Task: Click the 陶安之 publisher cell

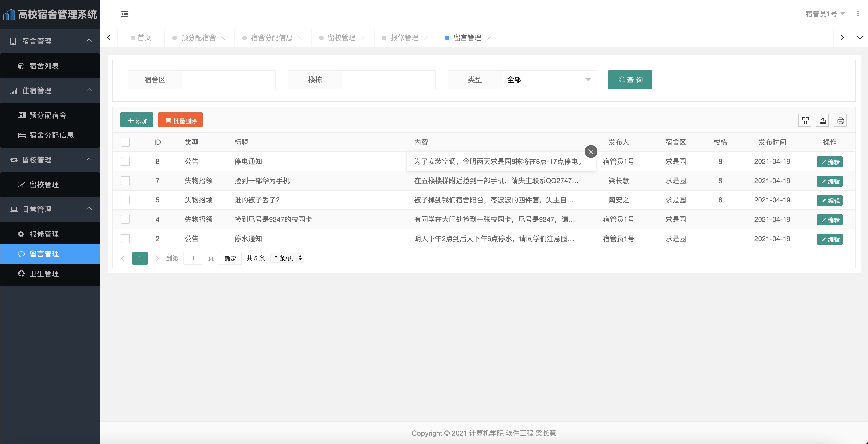Action: [x=619, y=200]
